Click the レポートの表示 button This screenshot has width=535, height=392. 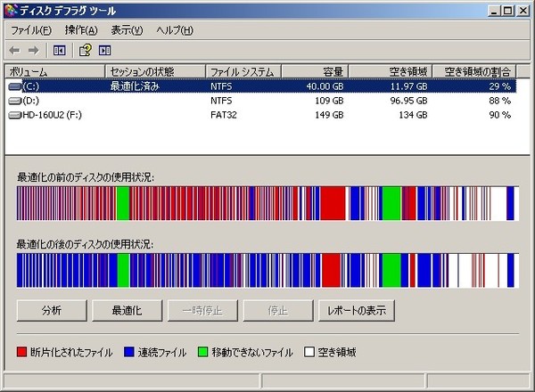click(357, 310)
